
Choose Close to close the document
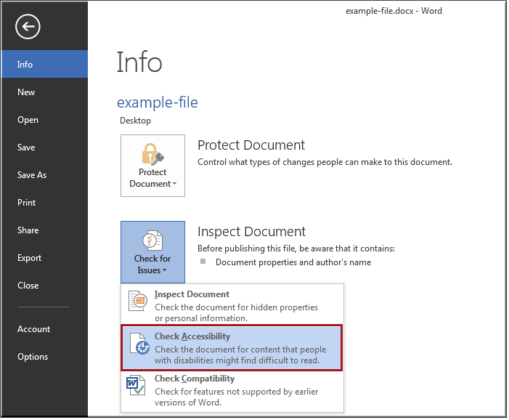[x=28, y=286]
